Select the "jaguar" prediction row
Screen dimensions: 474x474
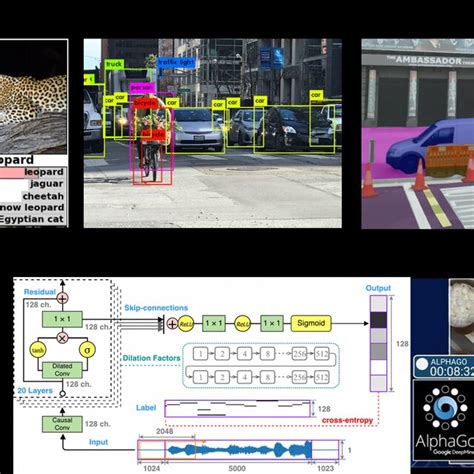(x=32, y=184)
